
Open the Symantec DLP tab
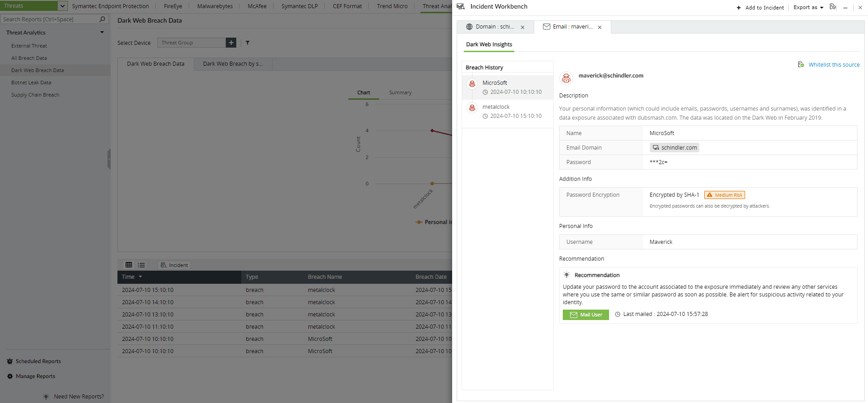click(299, 6)
